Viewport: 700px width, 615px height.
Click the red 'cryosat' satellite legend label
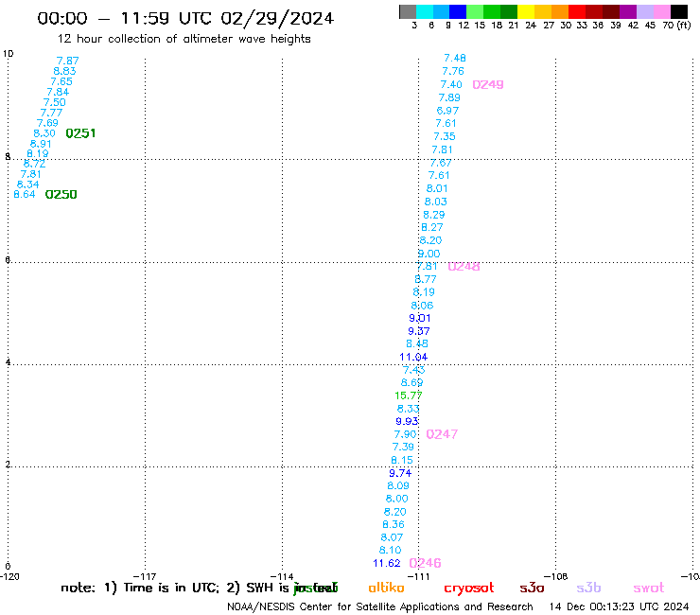(x=469, y=588)
